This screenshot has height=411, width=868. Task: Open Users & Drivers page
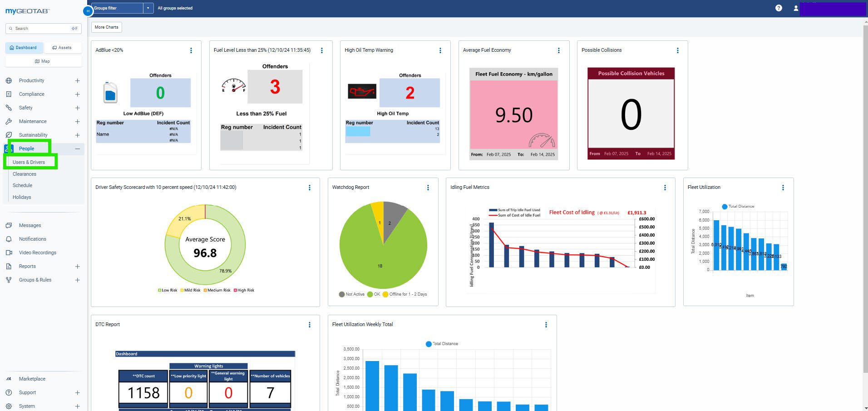click(29, 162)
